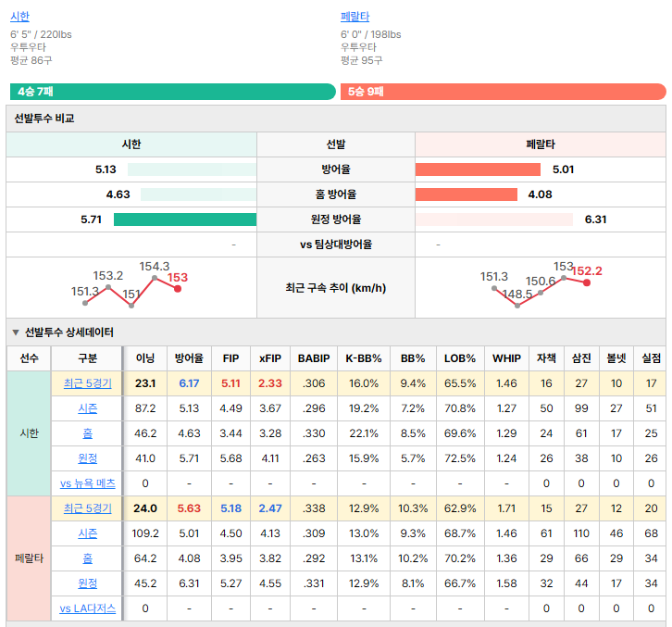The image size is (672, 627).
Task: Click 페랄타's 6.31 원정 방어율 value
Action: coord(596,219)
